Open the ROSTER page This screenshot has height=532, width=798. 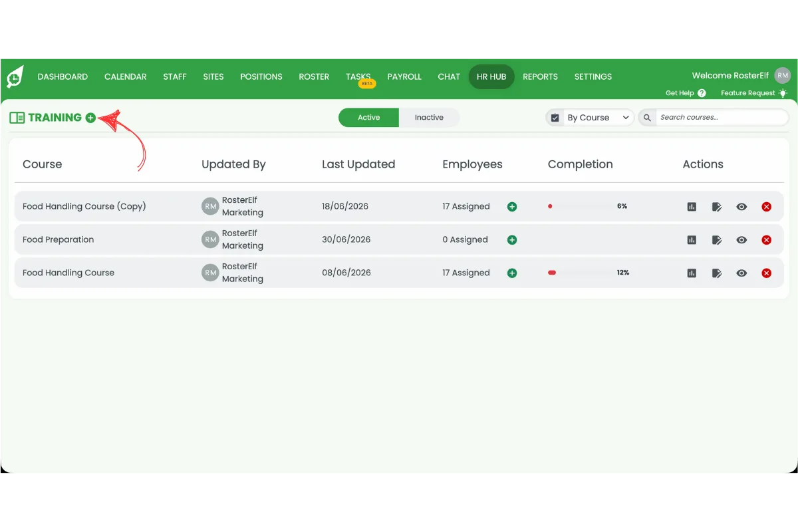click(x=314, y=76)
